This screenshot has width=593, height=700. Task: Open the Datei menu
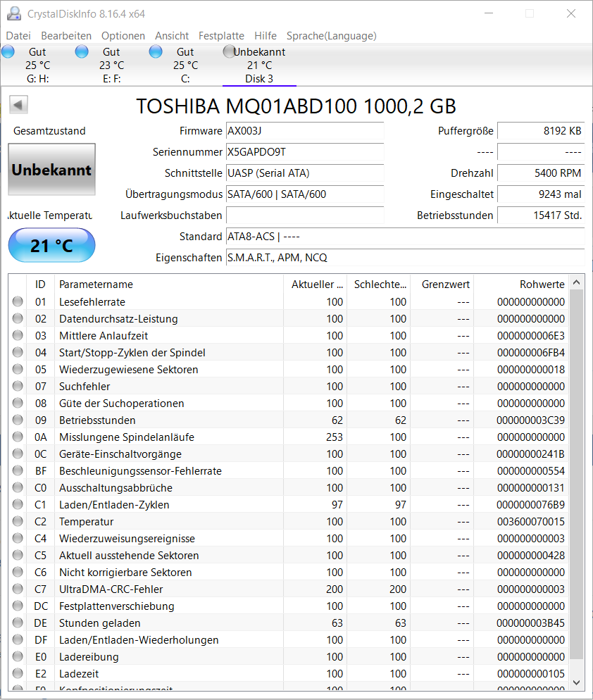18,36
